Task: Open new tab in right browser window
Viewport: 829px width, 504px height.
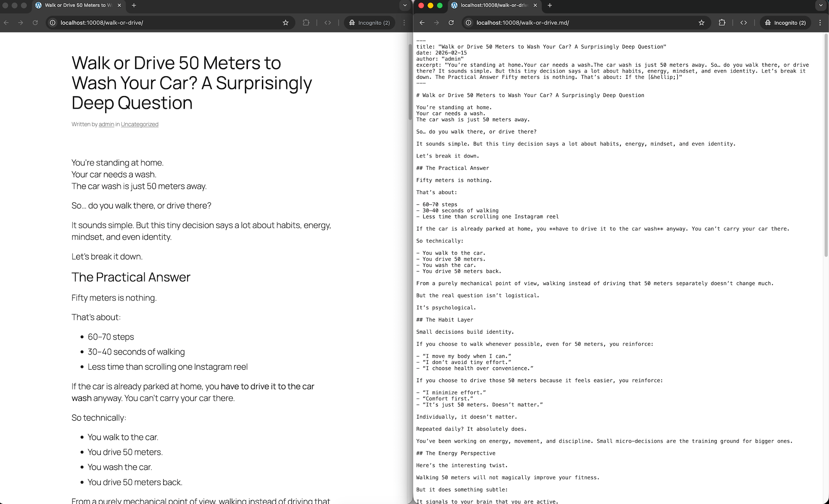Action: point(550,5)
